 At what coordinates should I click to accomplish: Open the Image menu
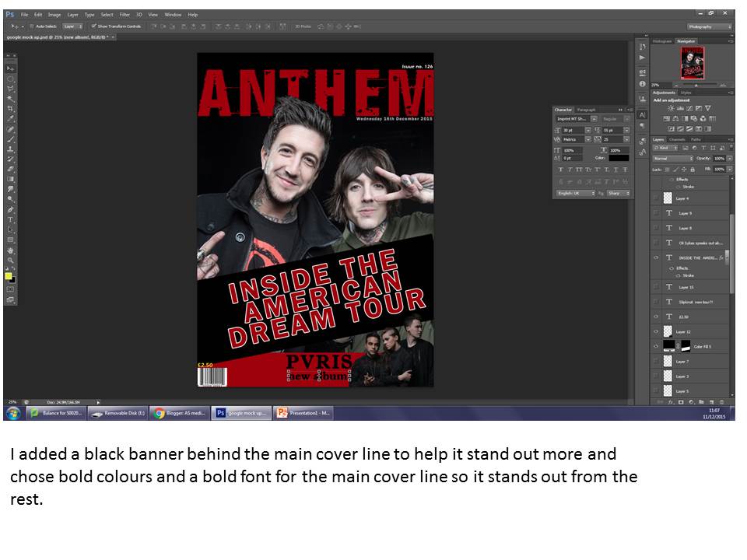54,15
